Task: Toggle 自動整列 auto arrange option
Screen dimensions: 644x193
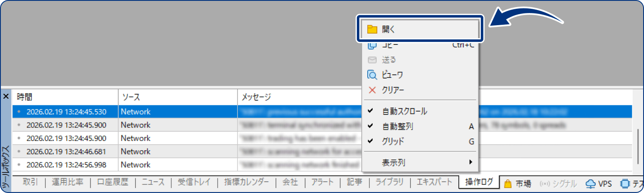Action: point(398,126)
